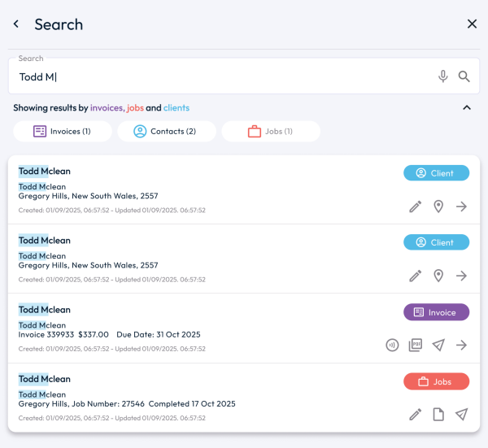The image size is (488, 448).
Task: Click the microphone voice search icon
Action: [x=442, y=76]
